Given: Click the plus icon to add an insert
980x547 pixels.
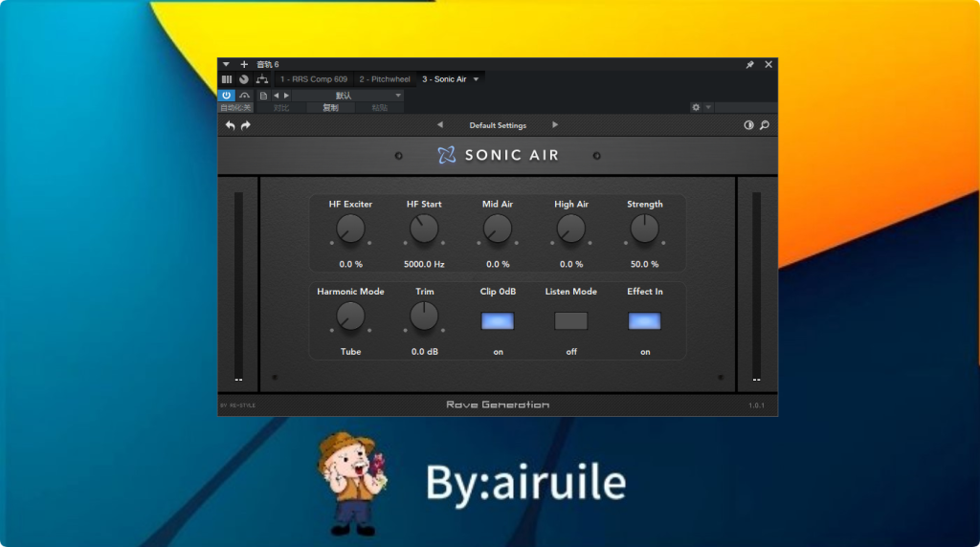Looking at the screenshot, I should click(x=244, y=64).
